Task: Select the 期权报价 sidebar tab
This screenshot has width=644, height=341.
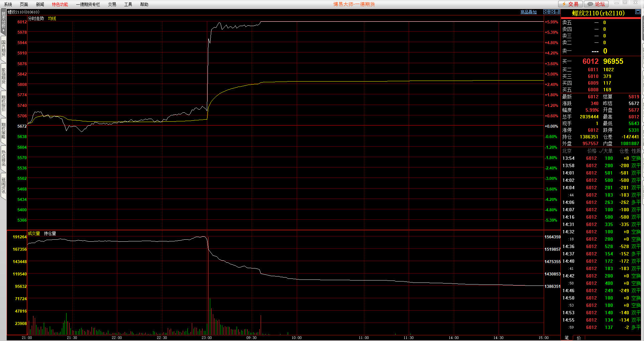Action: [3, 103]
